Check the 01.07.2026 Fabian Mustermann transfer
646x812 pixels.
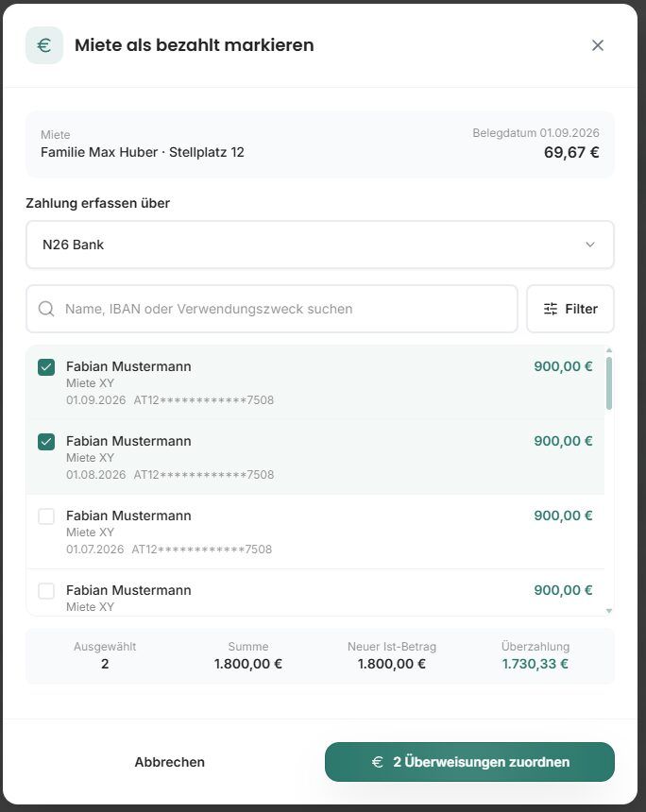pos(46,516)
